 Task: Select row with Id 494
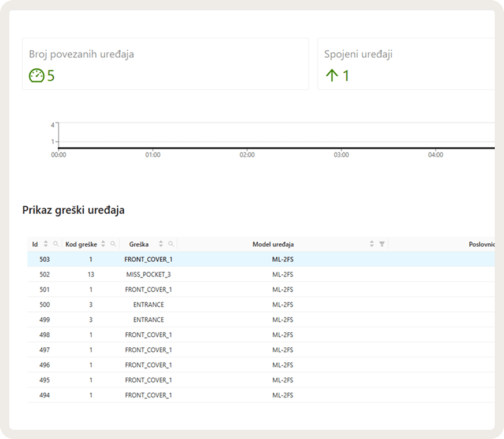click(261, 395)
